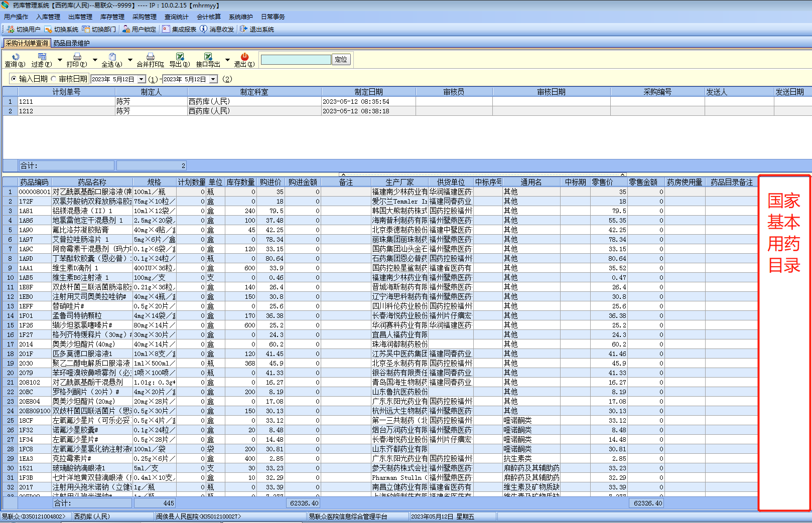Select the 审核日期 radio button
The width and height of the screenshot is (812, 523).
point(53,79)
